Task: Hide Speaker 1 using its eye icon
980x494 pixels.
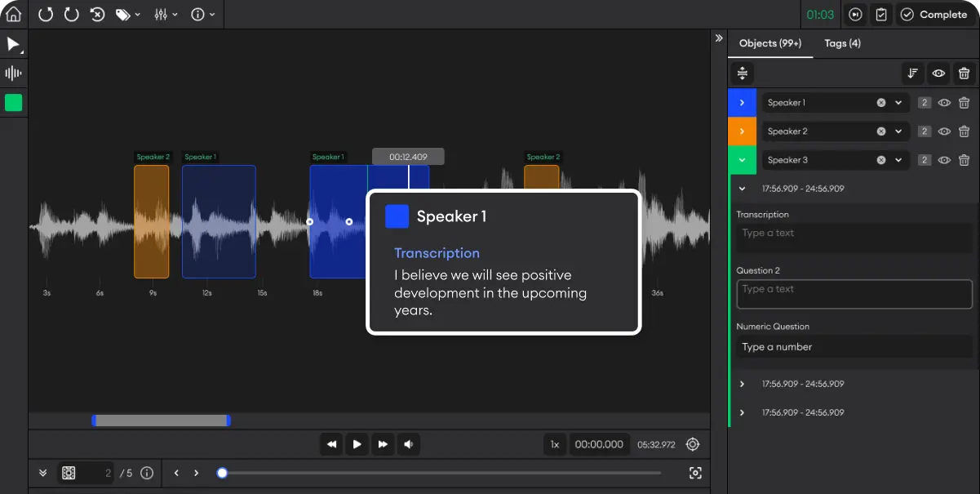Action: [x=944, y=102]
